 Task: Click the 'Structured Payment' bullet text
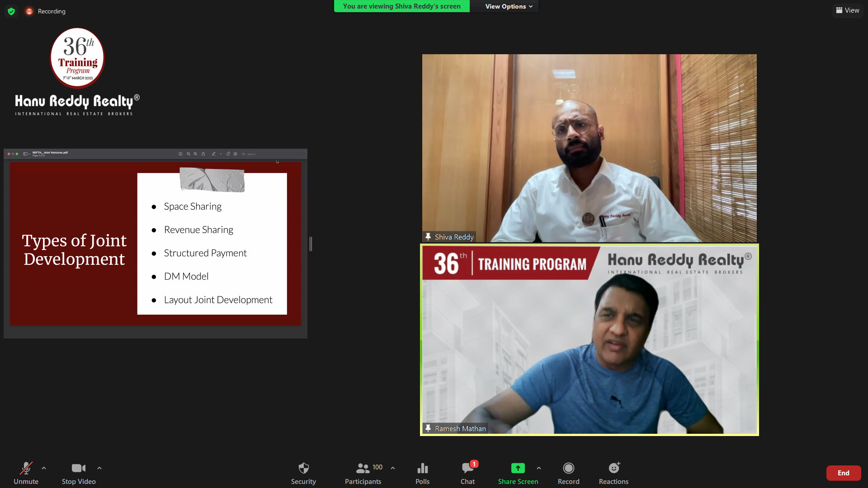coord(205,253)
